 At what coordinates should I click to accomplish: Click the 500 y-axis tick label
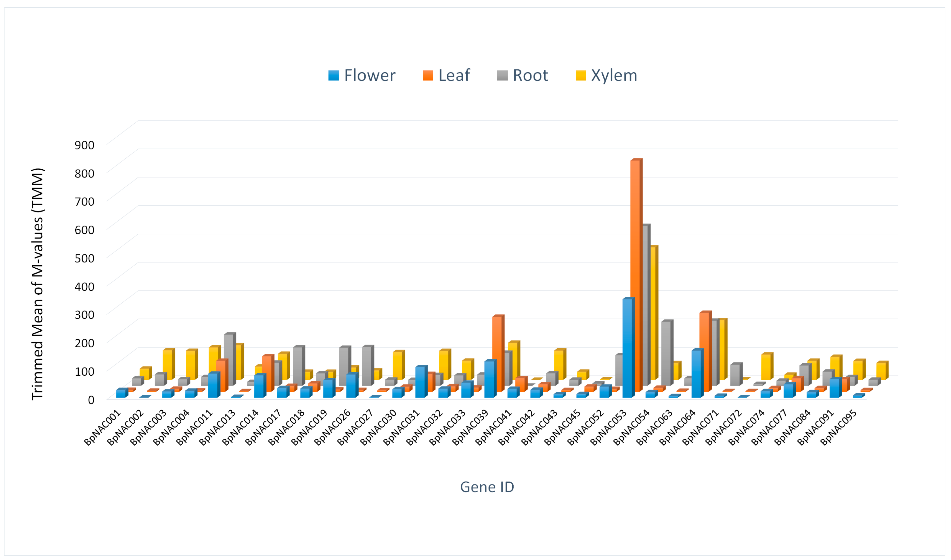(x=85, y=258)
